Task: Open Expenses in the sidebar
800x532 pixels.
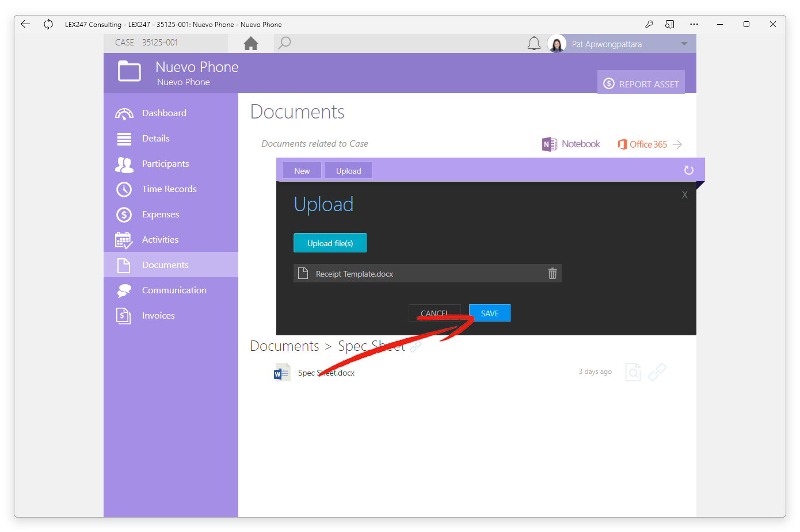Action: pos(171,214)
